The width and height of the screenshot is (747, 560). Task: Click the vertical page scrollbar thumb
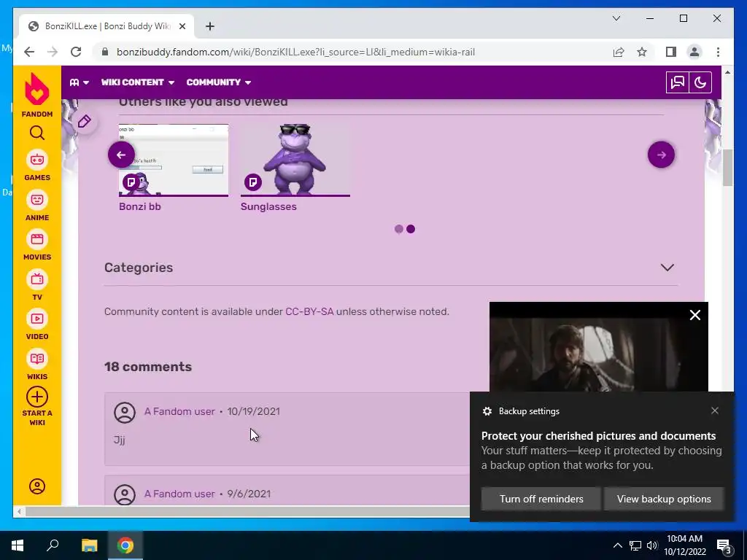[x=727, y=168]
